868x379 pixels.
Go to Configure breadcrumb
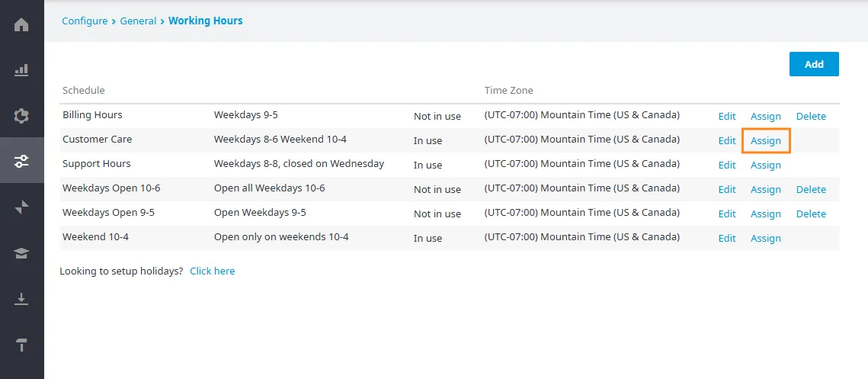(x=85, y=21)
